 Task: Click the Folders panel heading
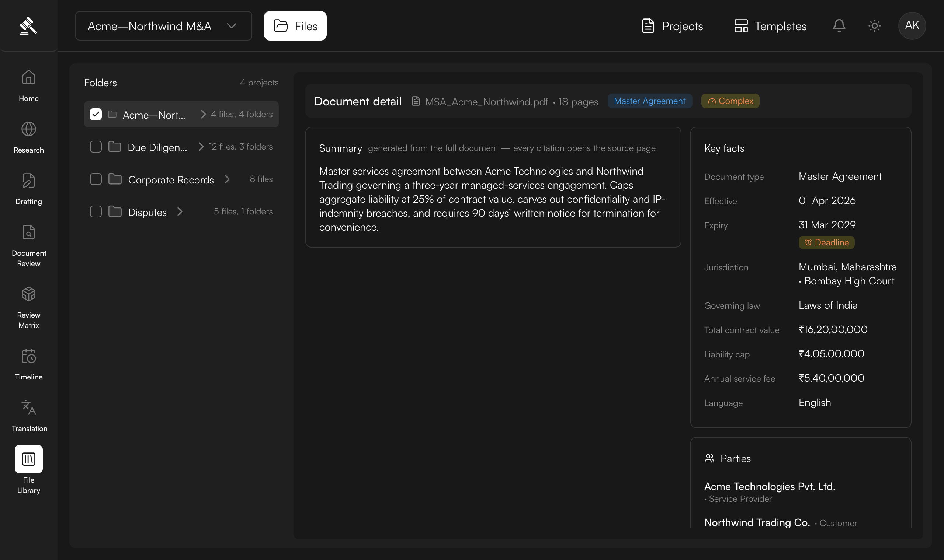[x=100, y=82]
